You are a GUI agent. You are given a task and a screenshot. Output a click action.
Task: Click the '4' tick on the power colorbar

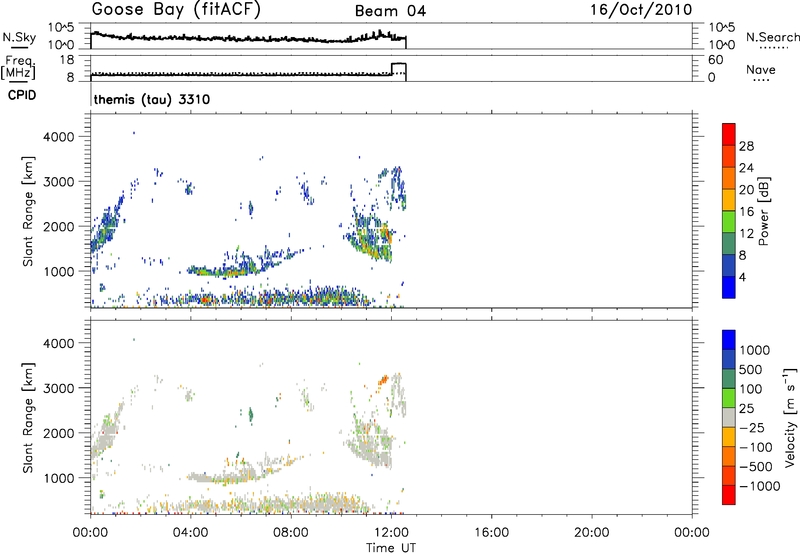[742, 277]
